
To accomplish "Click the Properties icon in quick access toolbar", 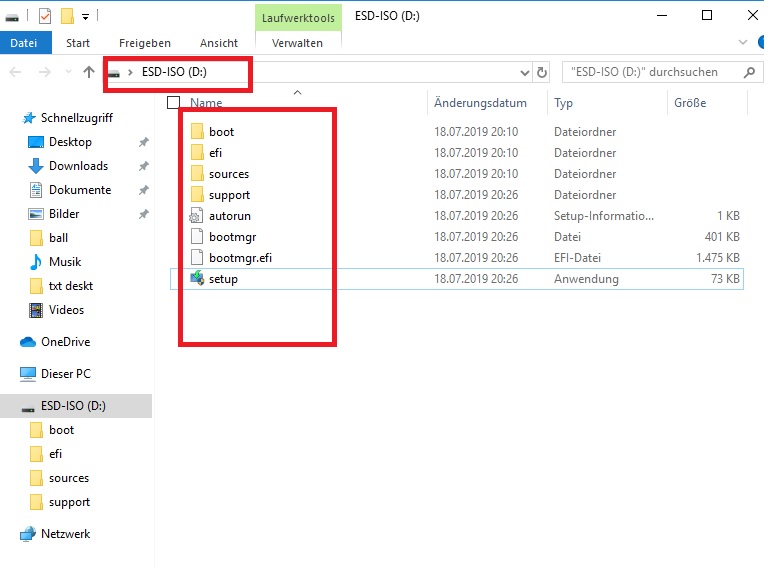I will (45, 16).
